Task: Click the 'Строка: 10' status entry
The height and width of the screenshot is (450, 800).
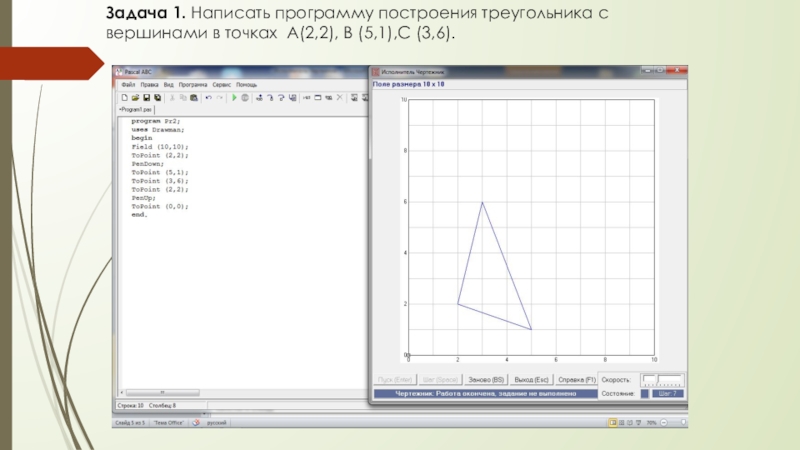Action: 131,406
